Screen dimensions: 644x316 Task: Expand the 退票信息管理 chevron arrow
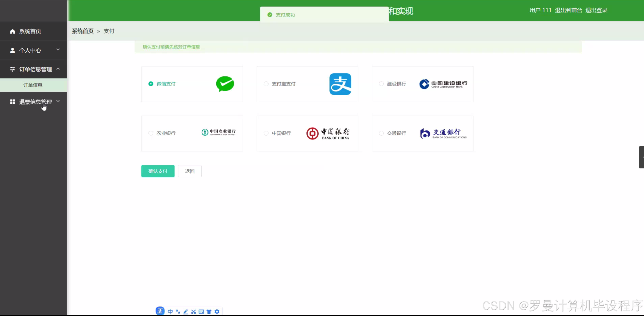pyautogui.click(x=58, y=101)
